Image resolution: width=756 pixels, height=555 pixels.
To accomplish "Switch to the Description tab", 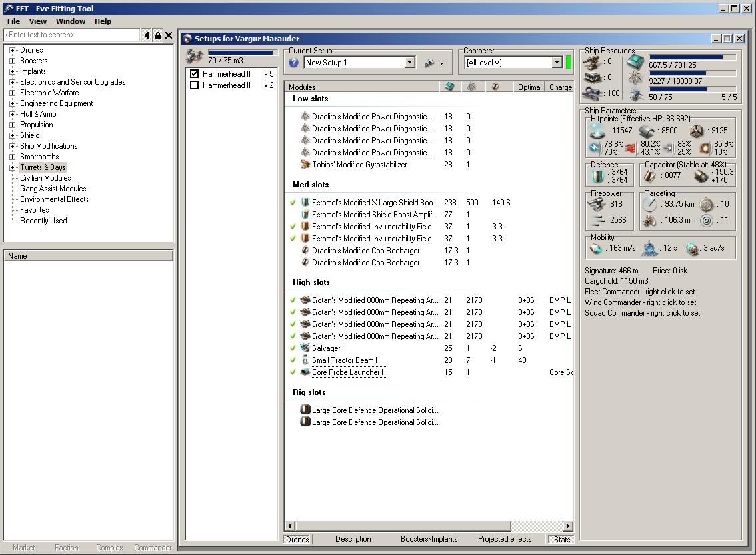I will coord(353,539).
